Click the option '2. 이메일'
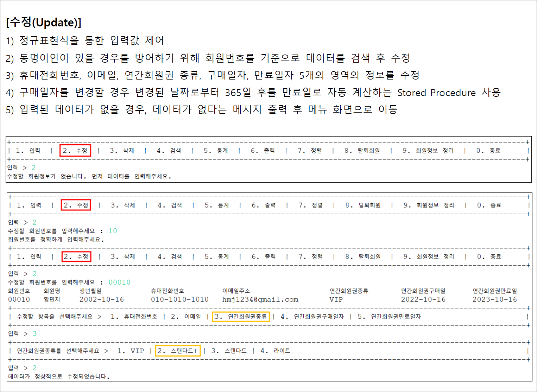Screen dimensions: 537x392 point(186,316)
